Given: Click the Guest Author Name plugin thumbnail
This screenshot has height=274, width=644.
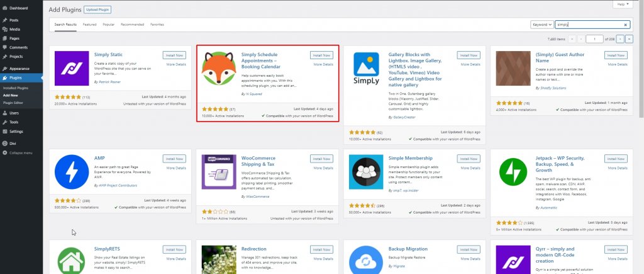Looking at the screenshot, I should pos(513,68).
